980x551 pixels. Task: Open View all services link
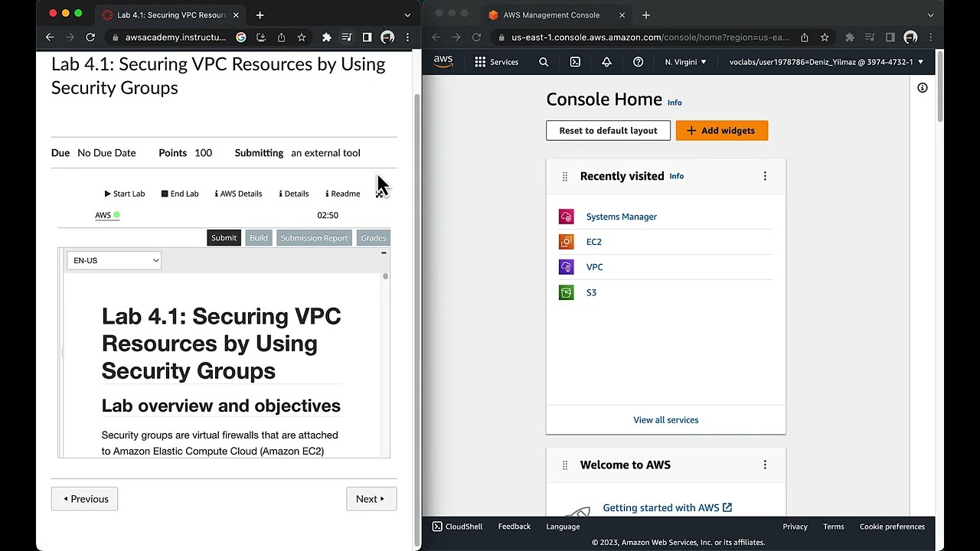coord(665,420)
